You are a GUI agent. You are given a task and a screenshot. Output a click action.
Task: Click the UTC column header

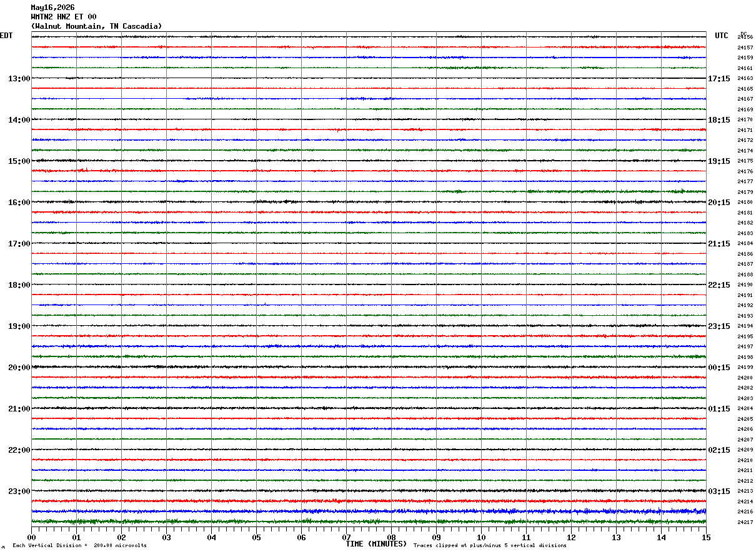[722, 36]
